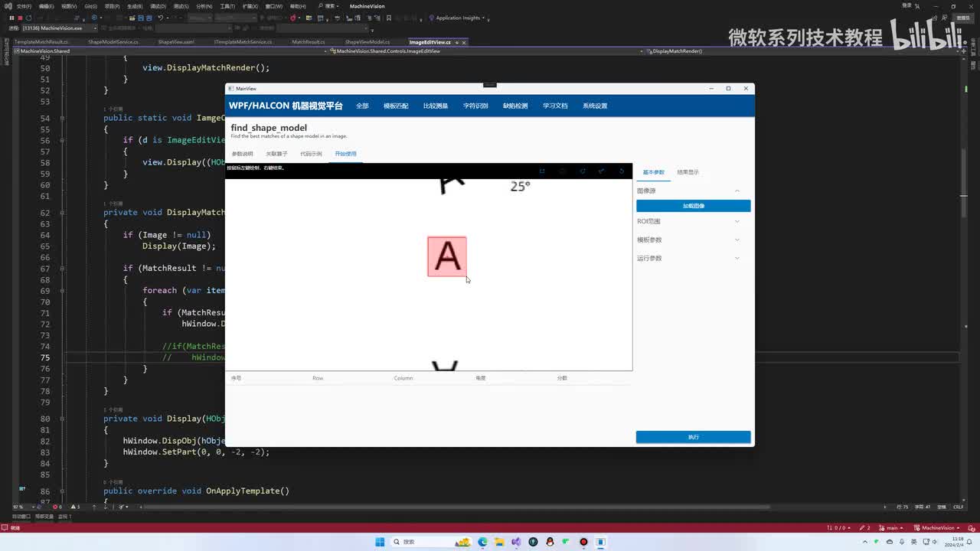Click the 分数 column header in results table
Screen dimensions: 980x551
563,378
